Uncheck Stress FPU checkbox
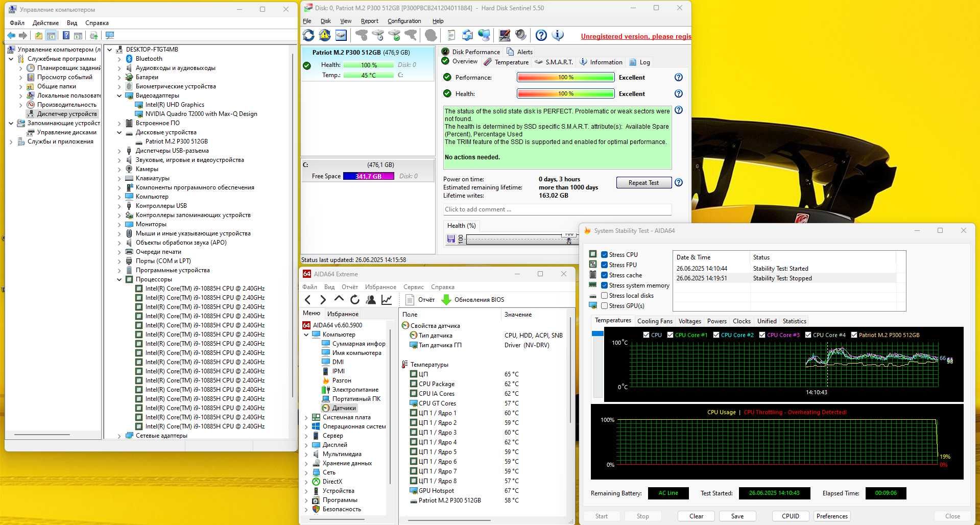Screen dimensions: 980x525 coord(604,265)
